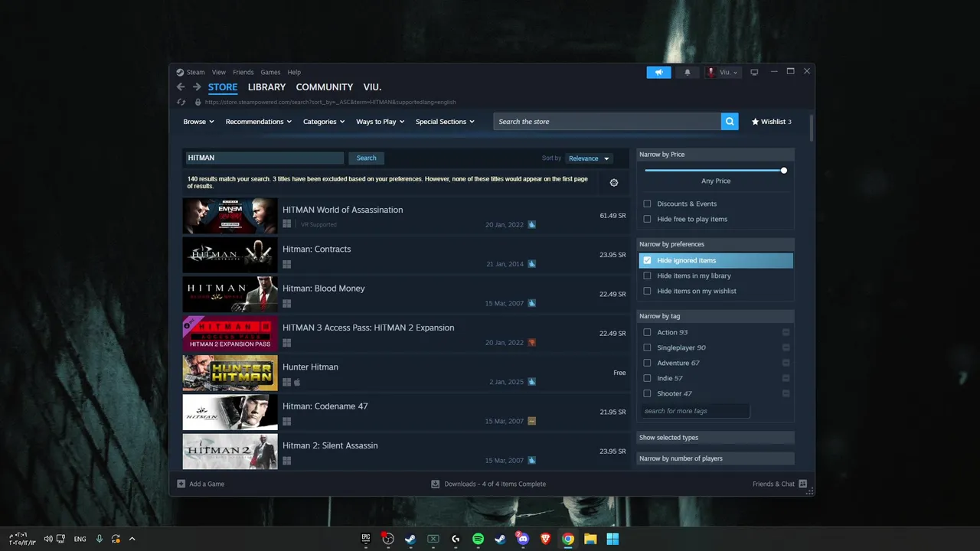Exclude the Singleplayer tag with minus icon

786,347
